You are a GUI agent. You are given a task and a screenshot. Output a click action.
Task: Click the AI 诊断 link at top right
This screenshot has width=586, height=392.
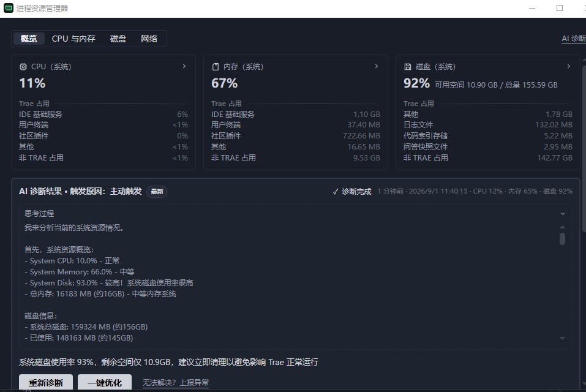(574, 39)
